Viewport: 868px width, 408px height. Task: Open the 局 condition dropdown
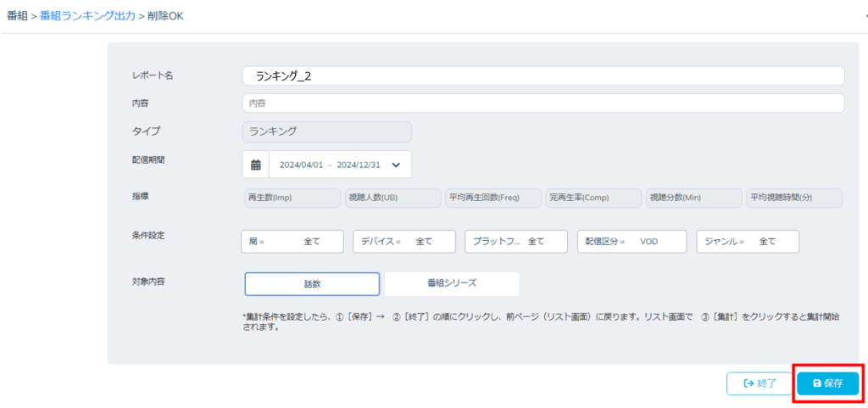coord(292,242)
